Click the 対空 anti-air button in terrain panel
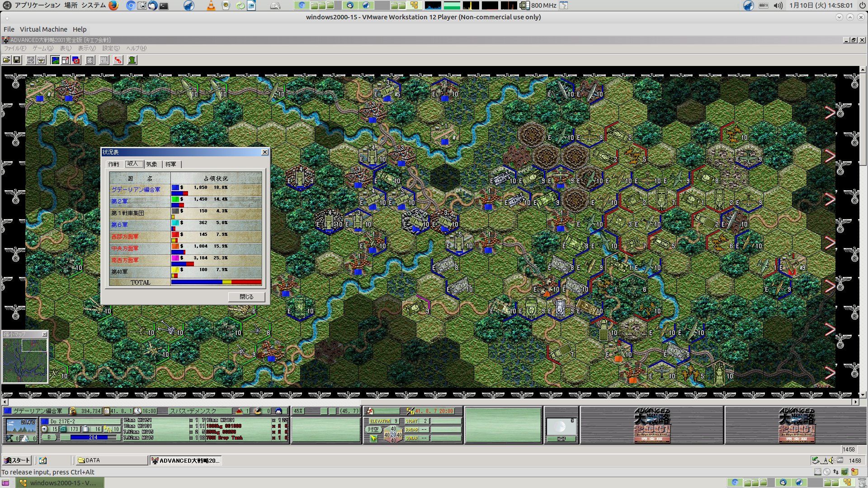868x488 pixels. coord(373,430)
